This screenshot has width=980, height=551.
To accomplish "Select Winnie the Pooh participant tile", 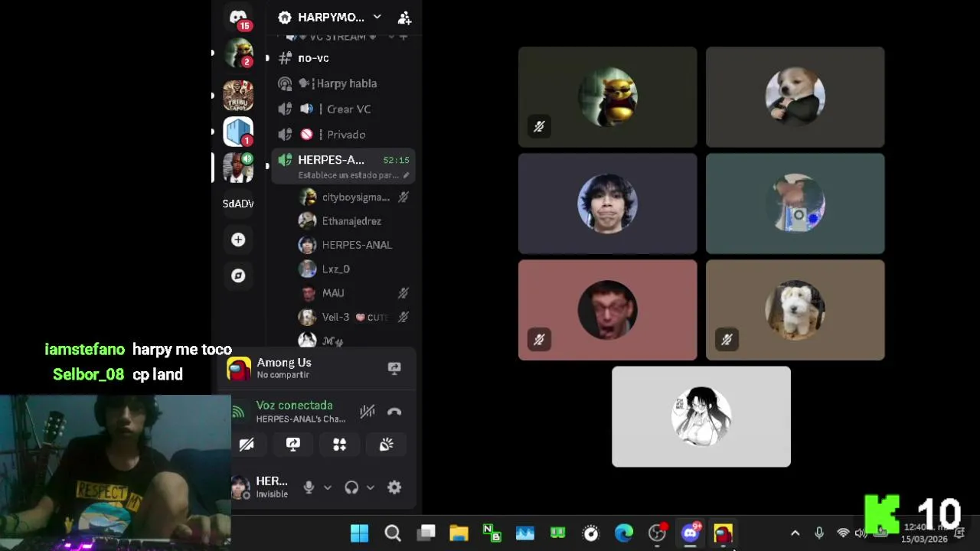I will point(608,96).
